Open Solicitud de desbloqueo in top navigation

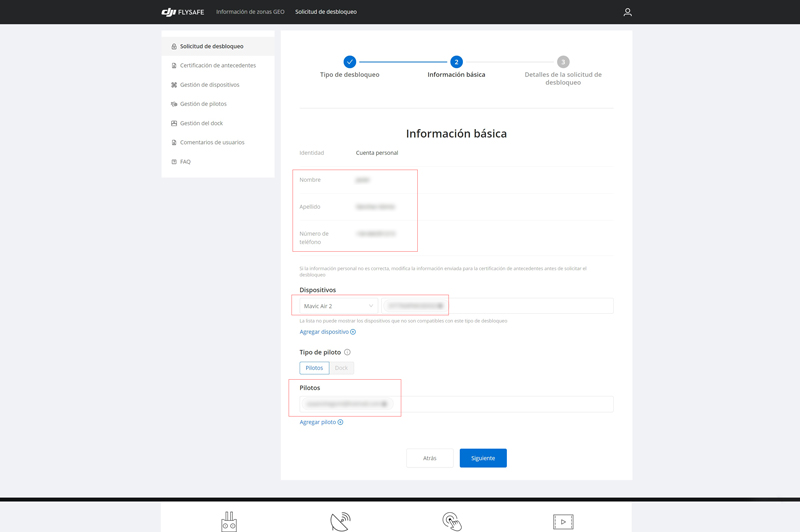click(x=325, y=12)
